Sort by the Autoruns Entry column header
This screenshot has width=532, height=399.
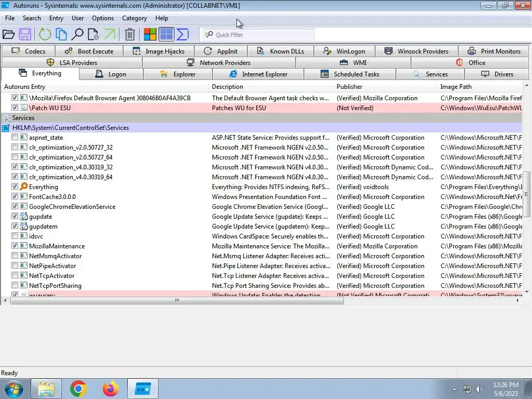pos(104,87)
